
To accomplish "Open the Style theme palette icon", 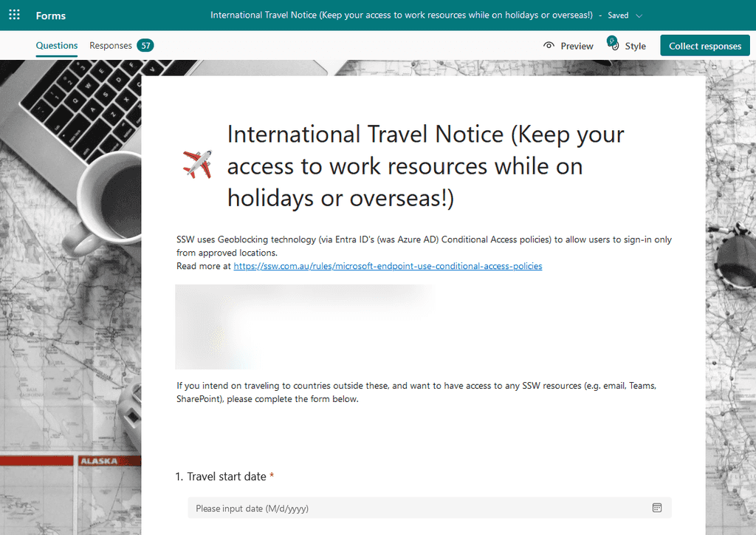I will pyautogui.click(x=614, y=46).
